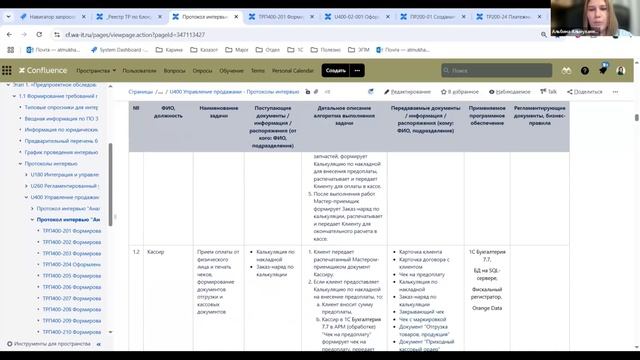Expand U100 Интеграция tree node
The height and width of the screenshot is (360, 640).
click(27, 175)
